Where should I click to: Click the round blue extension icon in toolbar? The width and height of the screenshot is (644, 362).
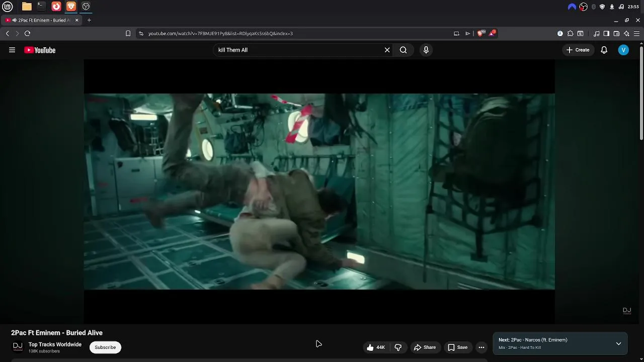click(560, 34)
